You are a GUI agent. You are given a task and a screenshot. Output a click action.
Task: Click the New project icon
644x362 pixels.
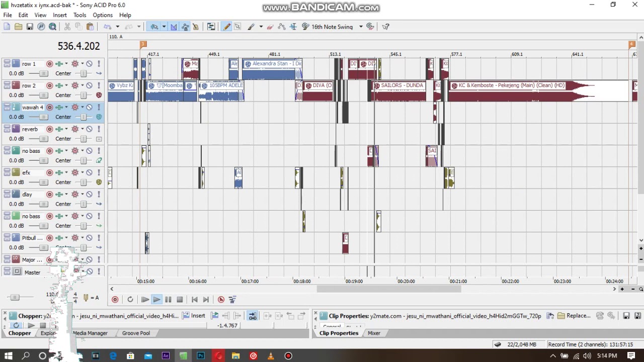[x=7, y=27]
